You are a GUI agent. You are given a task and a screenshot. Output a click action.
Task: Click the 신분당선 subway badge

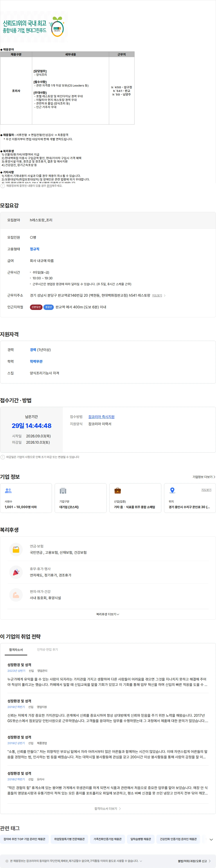(36, 307)
